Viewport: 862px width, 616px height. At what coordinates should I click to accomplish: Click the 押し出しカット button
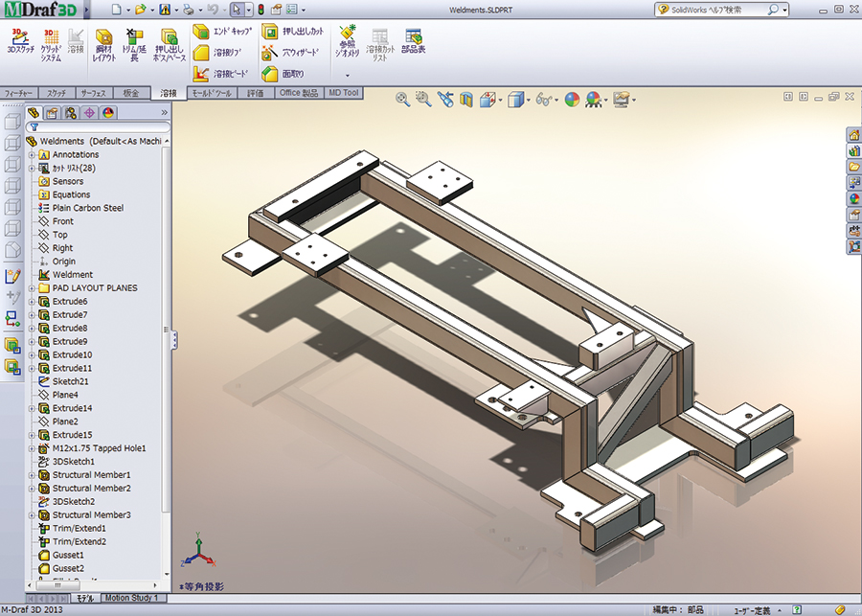click(x=270, y=32)
